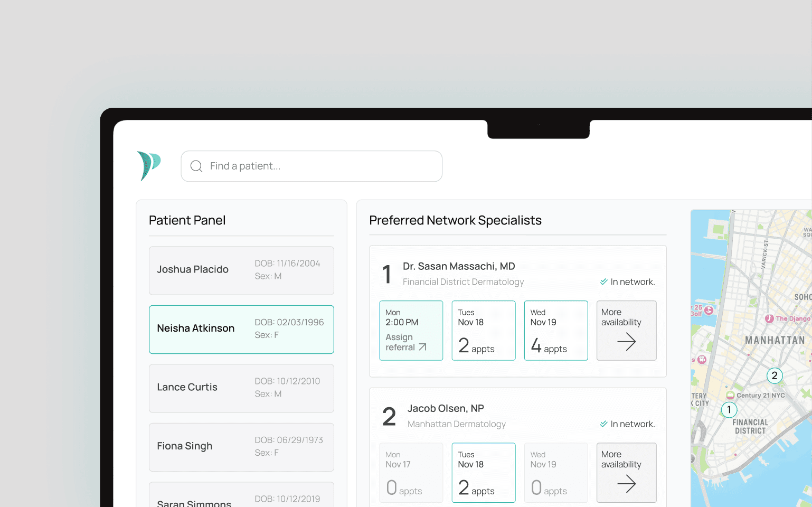Select patient Sarah Simmons

click(241, 495)
